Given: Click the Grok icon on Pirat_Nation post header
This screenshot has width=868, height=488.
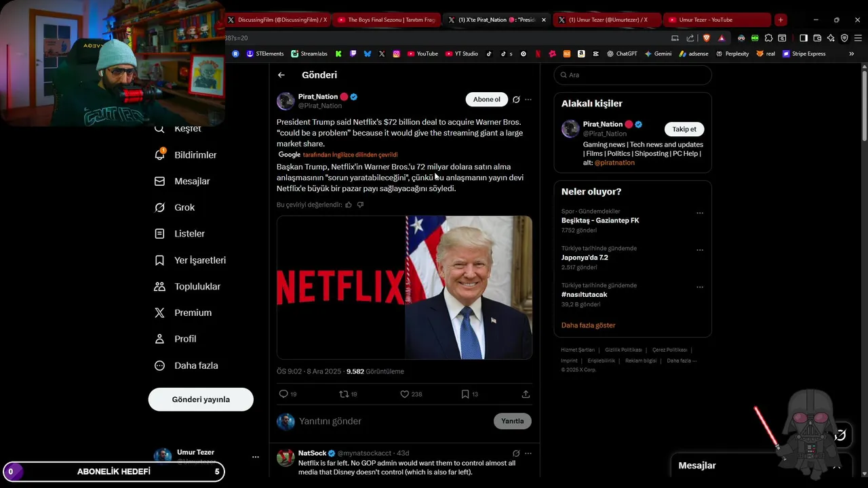Looking at the screenshot, I should (x=516, y=100).
